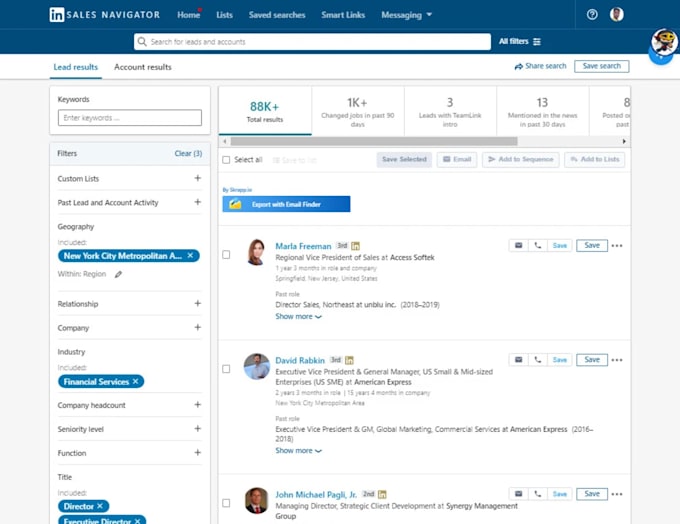Click the Add to Lists button

595,159
